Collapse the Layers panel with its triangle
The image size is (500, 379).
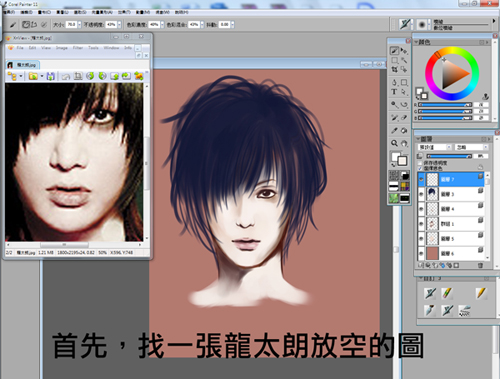pyautogui.click(x=419, y=139)
